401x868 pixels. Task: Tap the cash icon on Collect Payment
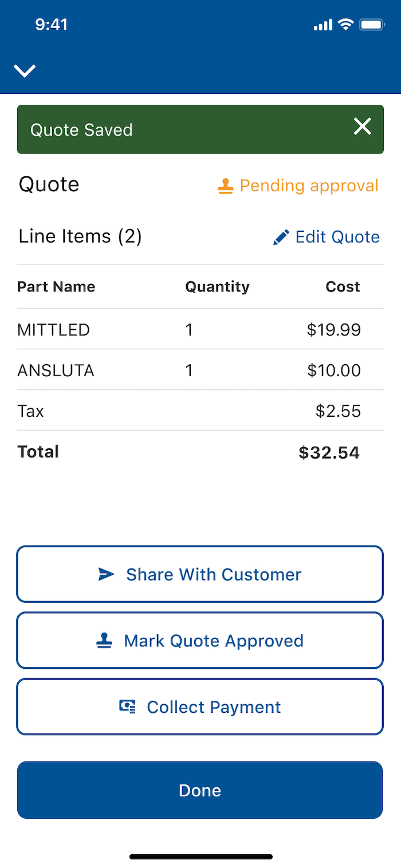(127, 707)
